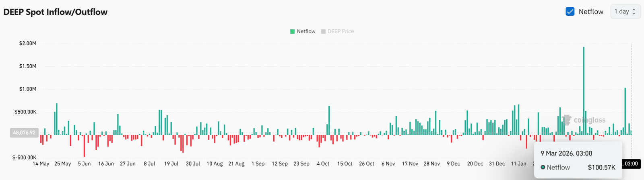
Task: Select the tallest green bar near $2.00M
Action: [584, 88]
